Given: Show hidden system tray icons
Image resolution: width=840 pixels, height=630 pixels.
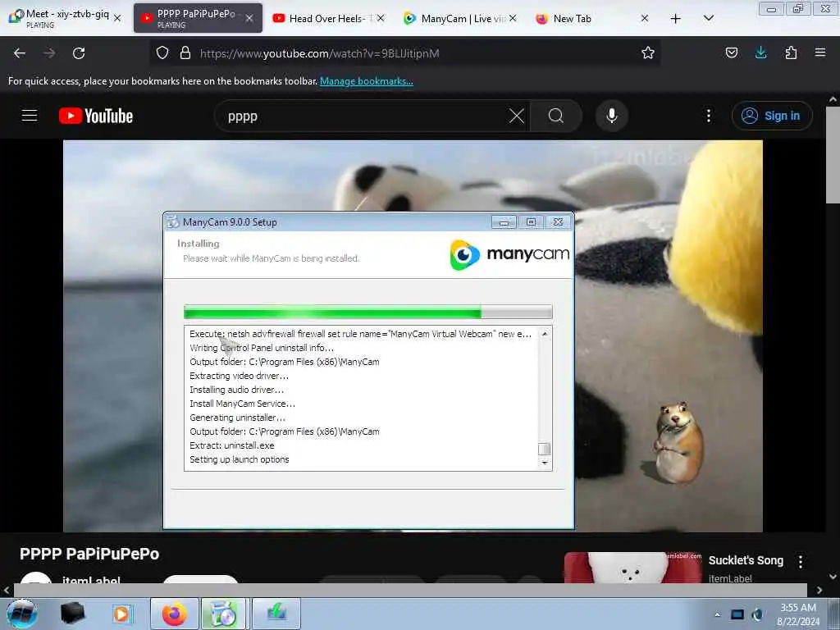Looking at the screenshot, I should pos(717,614).
